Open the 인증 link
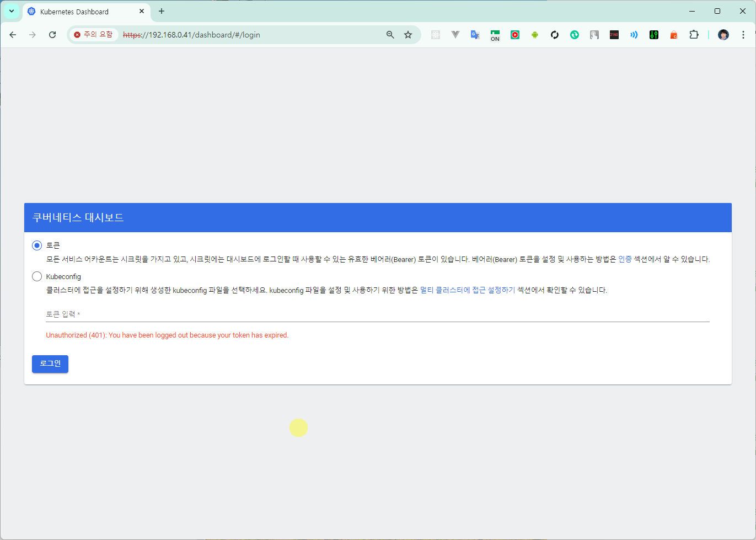Screen dimensions: 756x540 tap(625, 259)
